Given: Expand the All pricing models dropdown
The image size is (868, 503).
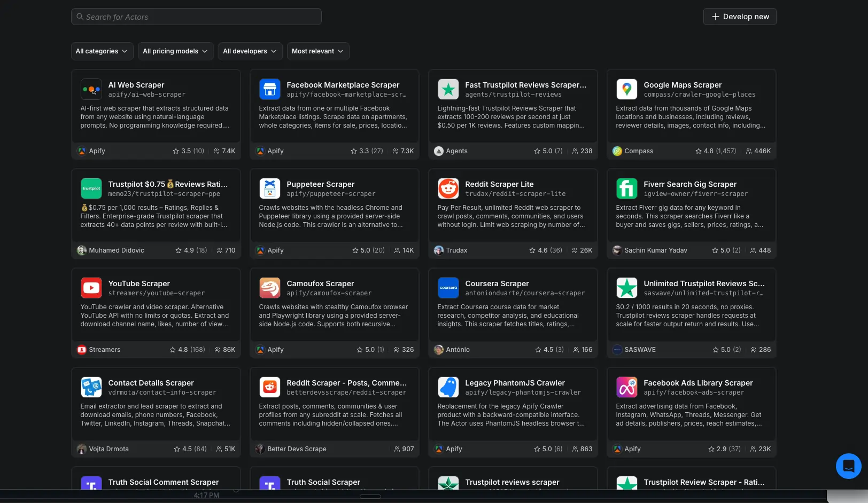Looking at the screenshot, I should (x=176, y=51).
